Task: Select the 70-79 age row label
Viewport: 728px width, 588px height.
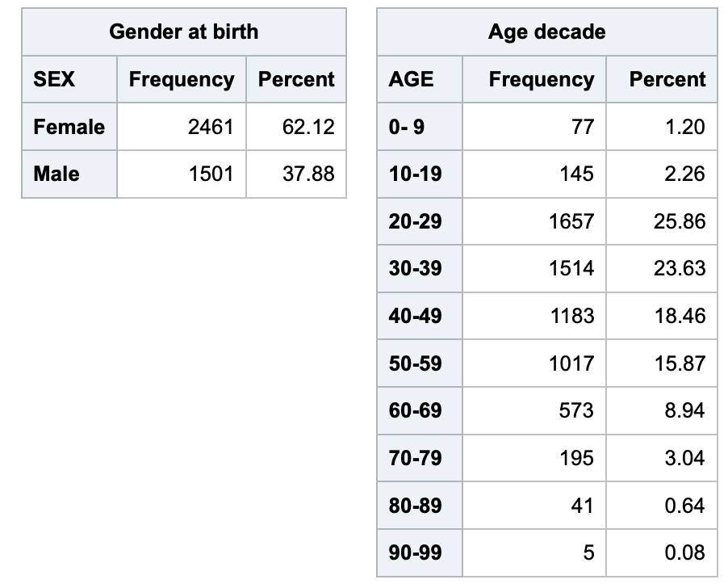Action: 415,458
